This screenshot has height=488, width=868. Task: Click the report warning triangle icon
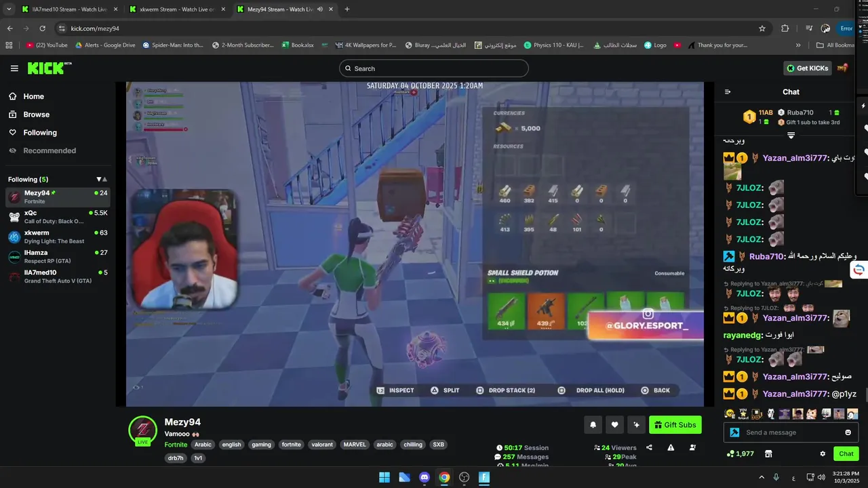click(x=671, y=447)
